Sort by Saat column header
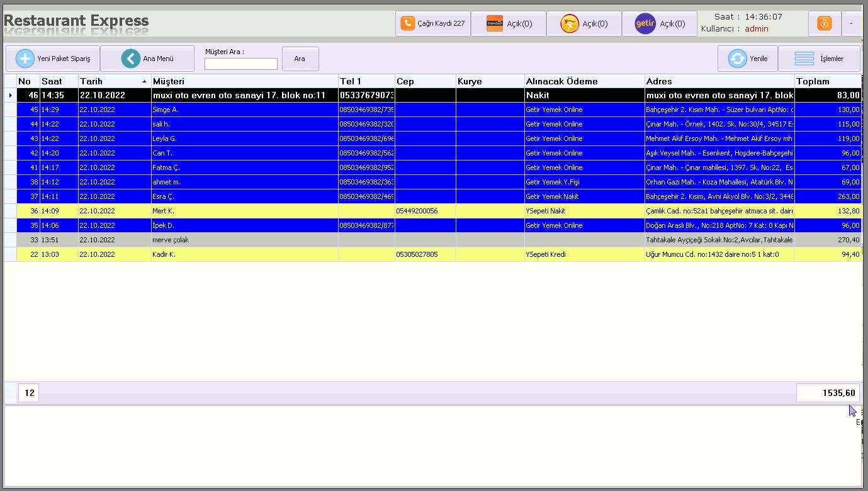 click(59, 81)
